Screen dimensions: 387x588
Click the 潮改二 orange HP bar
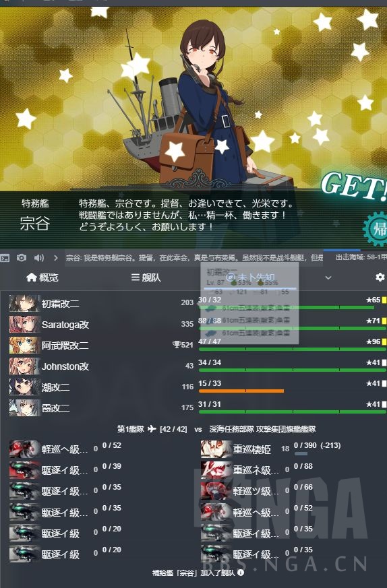[241, 391]
